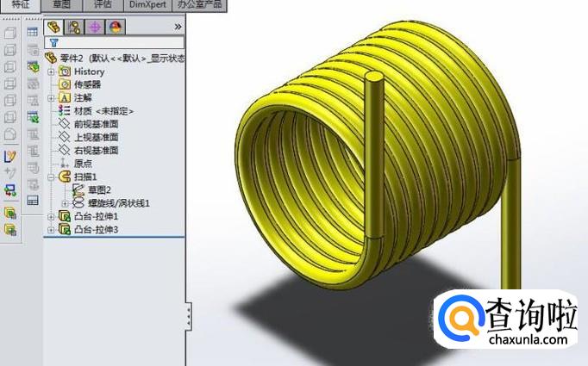Select the History folder in the tree
This screenshot has height=366, width=588.
click(81, 71)
